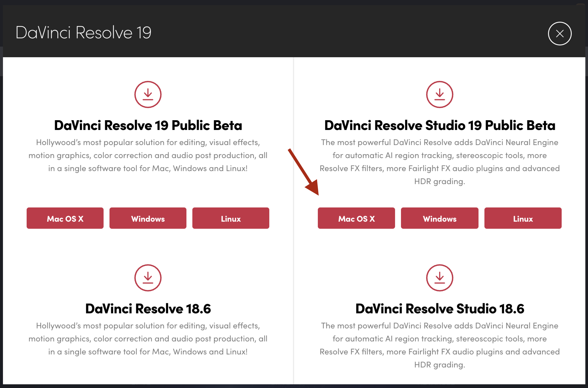This screenshot has width=588, height=388.
Task: Download Studio 19 Public Beta for Windows
Action: [x=439, y=218]
